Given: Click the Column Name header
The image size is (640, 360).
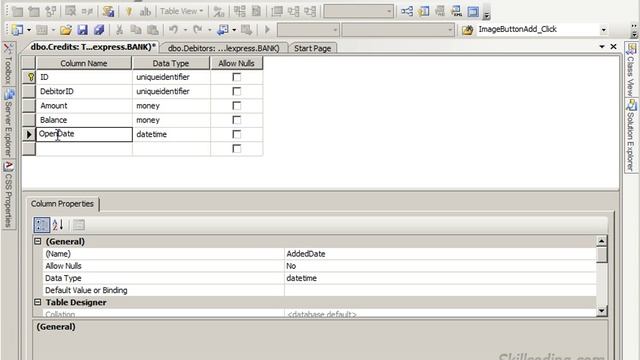Looking at the screenshot, I should point(84,63).
